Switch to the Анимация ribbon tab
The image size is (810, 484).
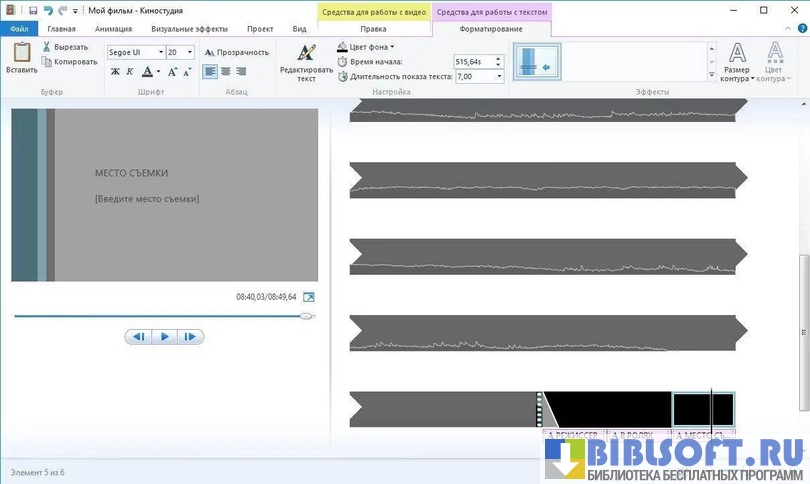113,30
